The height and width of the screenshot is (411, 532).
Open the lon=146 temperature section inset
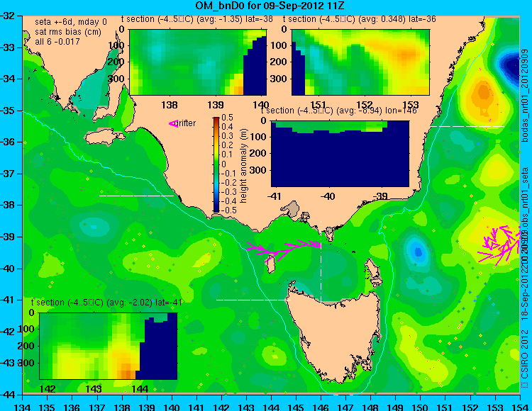[340, 154]
